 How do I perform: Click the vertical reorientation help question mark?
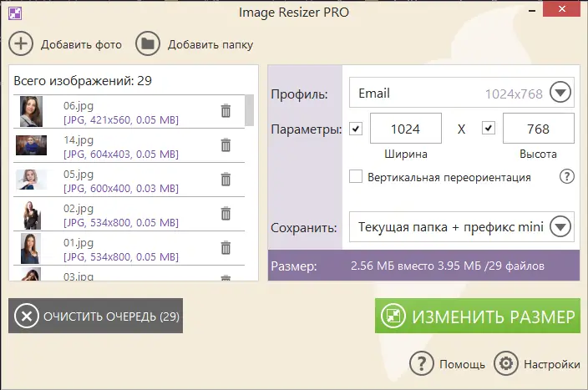coord(567,176)
